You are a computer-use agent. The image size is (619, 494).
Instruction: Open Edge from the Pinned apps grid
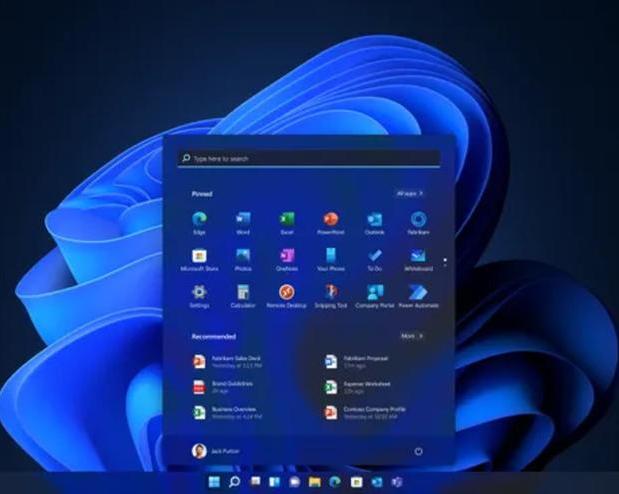(199, 223)
